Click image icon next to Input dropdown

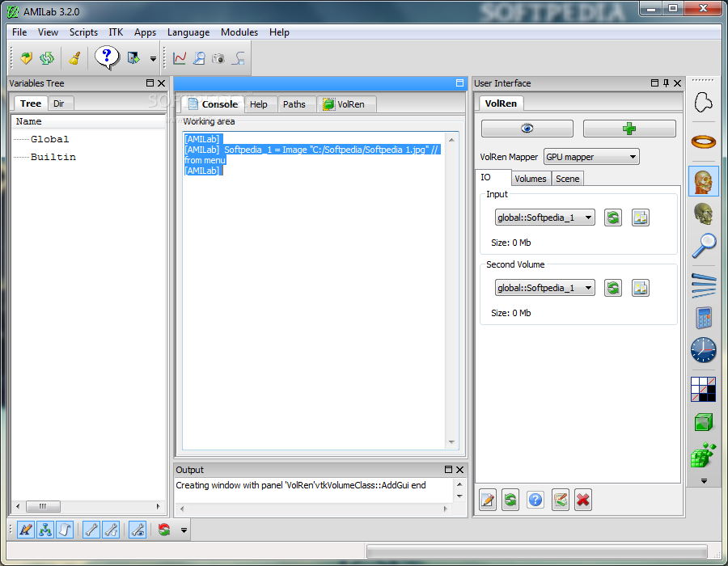641,218
